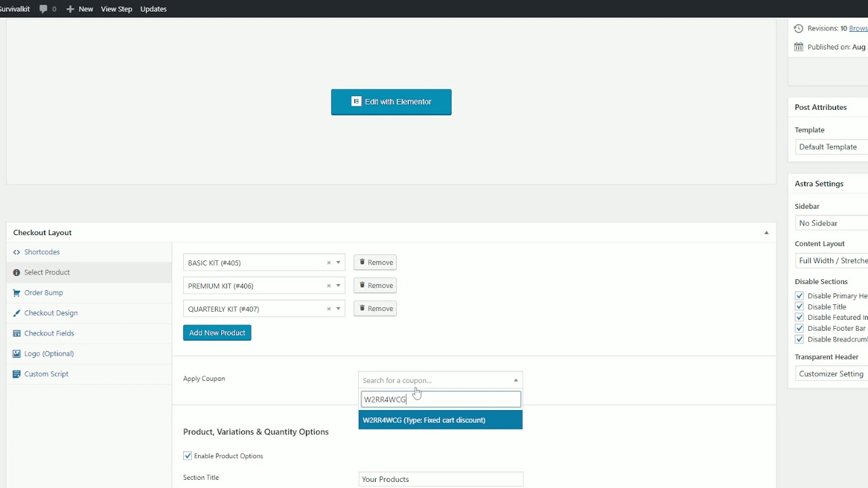Open Template Default Template dropdown
Image resolution: width=868 pixels, height=488 pixels.
831,147
